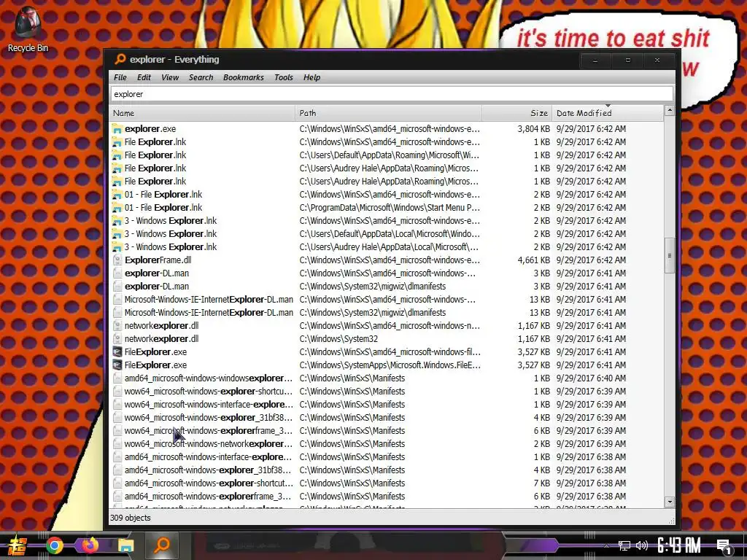Select wow64_microsoft-windows-explorerframe_3 manifest
Viewport: 747px width, 560px height.
(208, 430)
